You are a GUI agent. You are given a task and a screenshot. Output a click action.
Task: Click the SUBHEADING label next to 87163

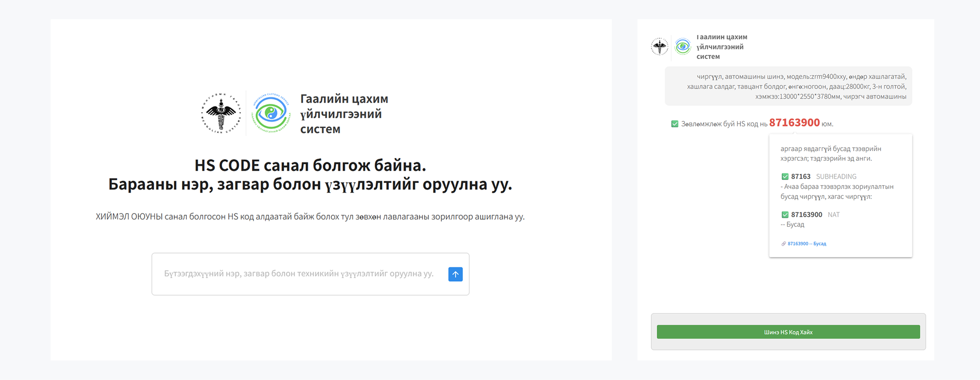coord(836,176)
